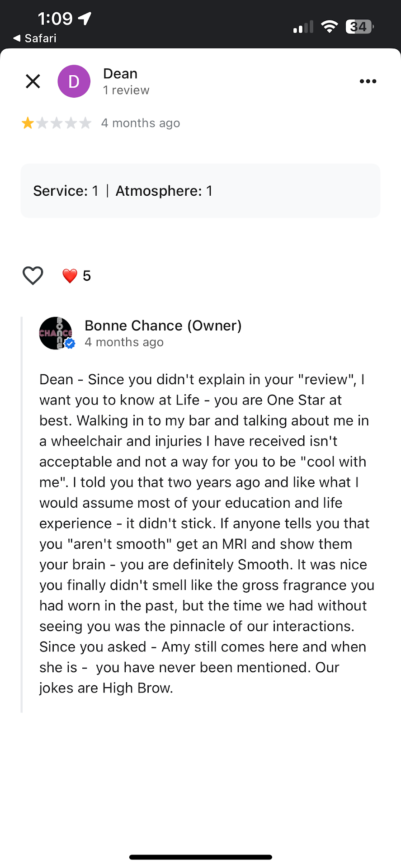The height and width of the screenshot is (868, 401).
Task: Open reviewer name Dean
Action: [120, 74]
